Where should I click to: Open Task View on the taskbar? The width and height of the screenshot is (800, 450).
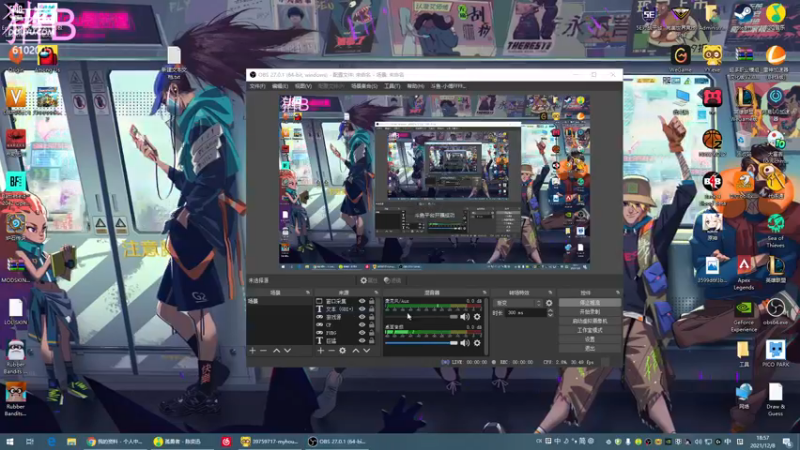pyautogui.click(x=30, y=442)
